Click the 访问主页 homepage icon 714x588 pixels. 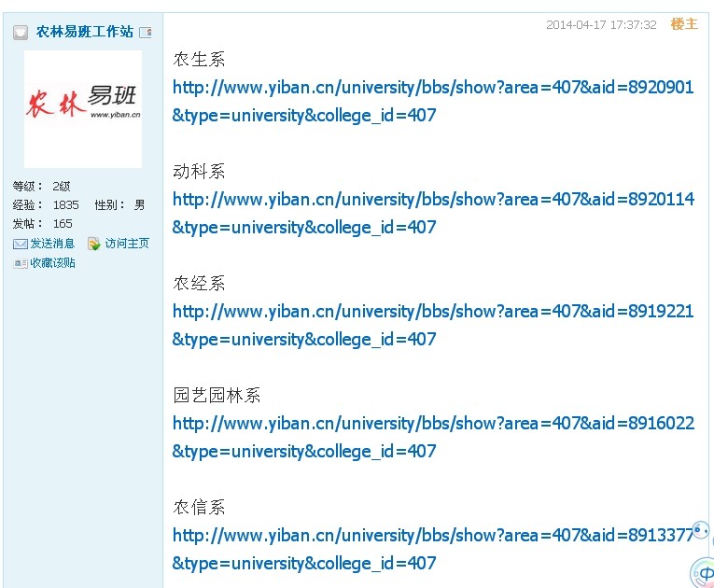(94, 244)
